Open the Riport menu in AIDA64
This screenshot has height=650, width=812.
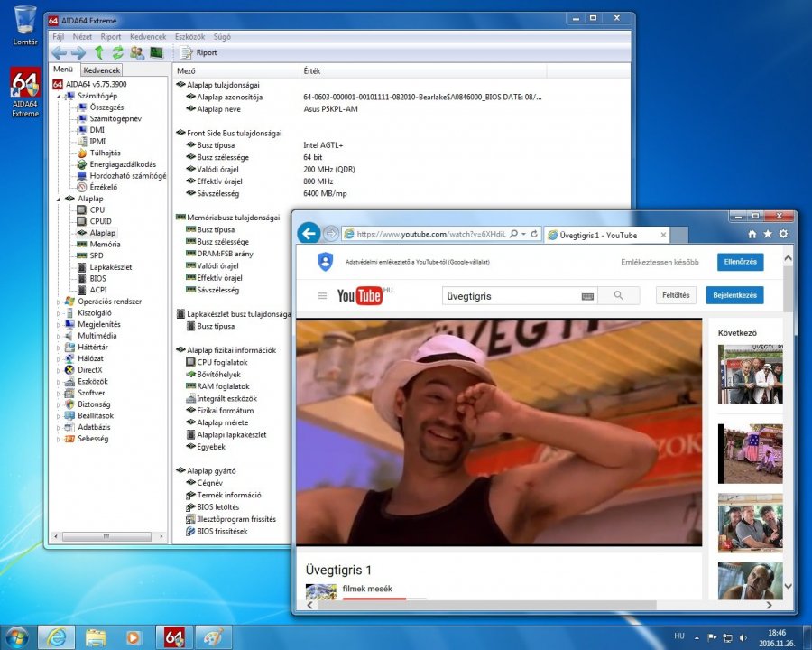pyautogui.click(x=111, y=37)
